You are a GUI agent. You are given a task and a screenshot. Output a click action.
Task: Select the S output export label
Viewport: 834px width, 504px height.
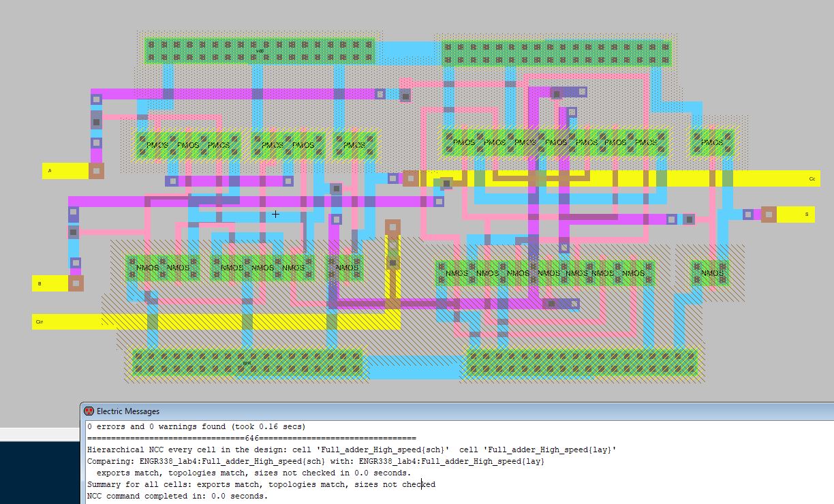tap(806, 215)
